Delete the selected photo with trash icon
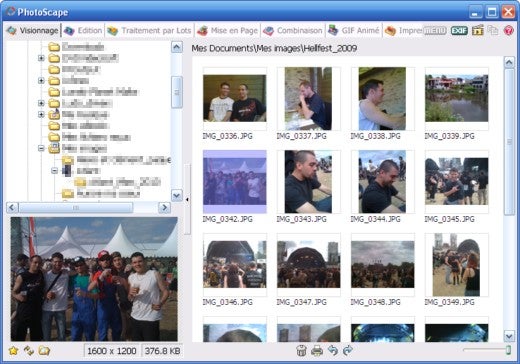The width and height of the screenshot is (520, 364). pyautogui.click(x=301, y=351)
